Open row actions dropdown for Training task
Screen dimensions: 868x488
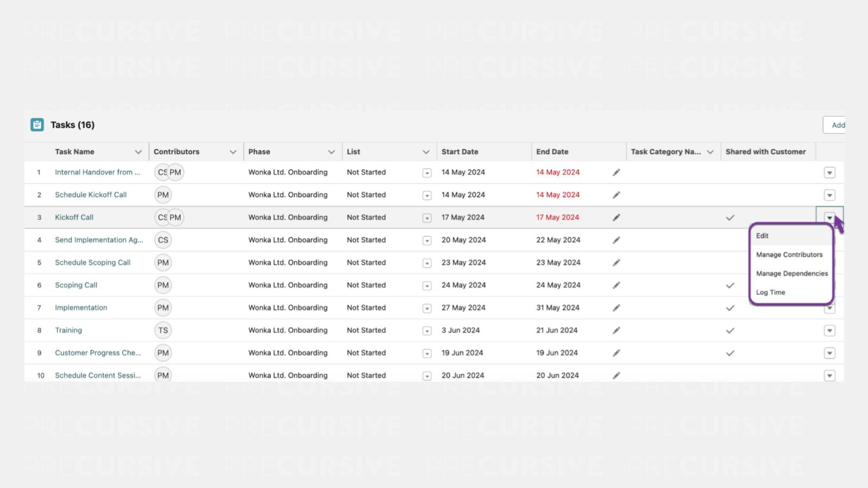pos(829,331)
